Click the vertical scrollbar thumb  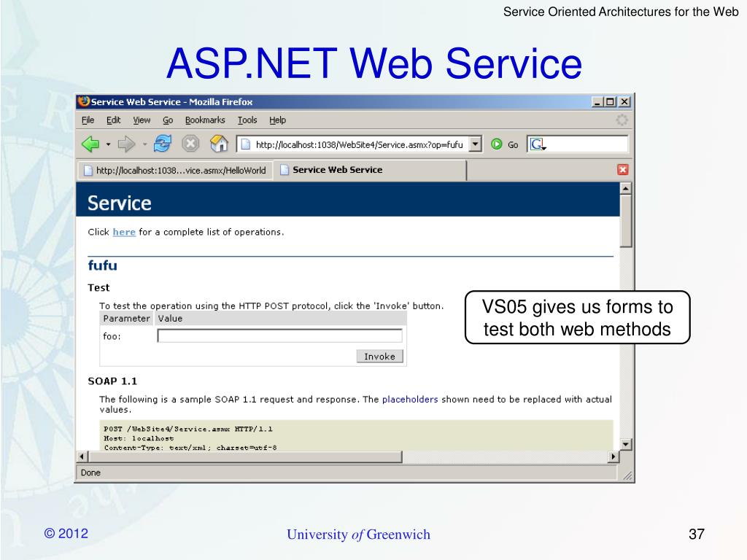pyautogui.click(x=626, y=221)
